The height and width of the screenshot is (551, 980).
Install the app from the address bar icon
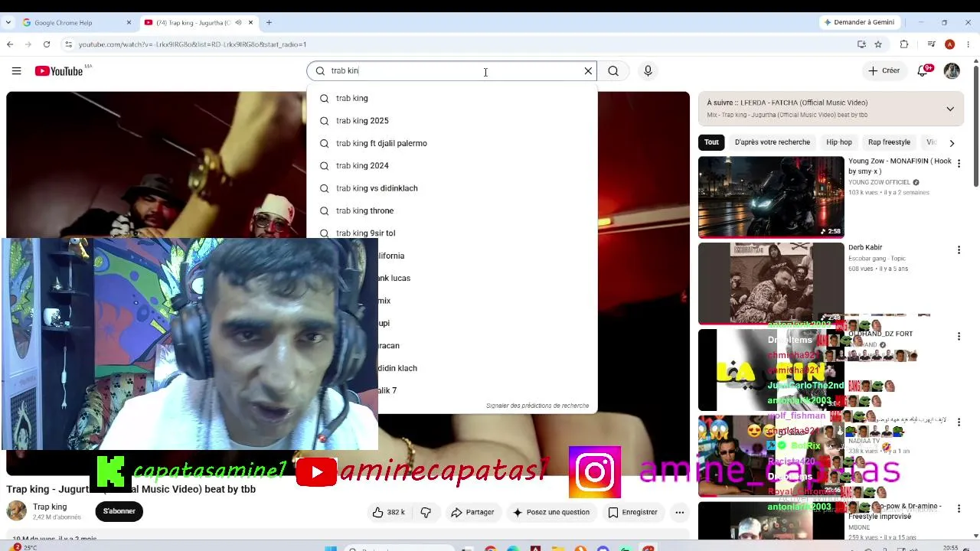[861, 44]
